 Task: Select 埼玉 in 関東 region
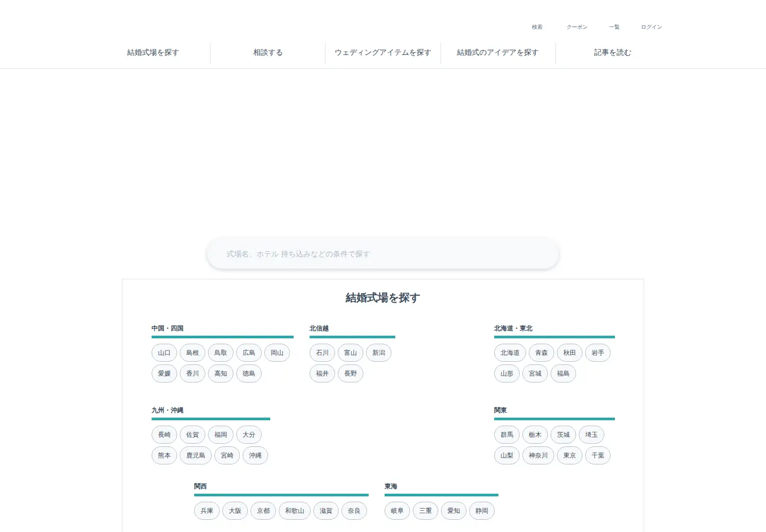coord(592,435)
